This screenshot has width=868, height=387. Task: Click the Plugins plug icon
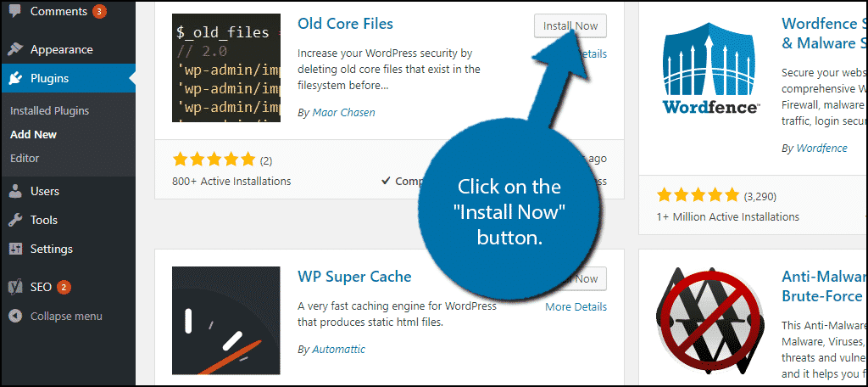click(x=15, y=79)
